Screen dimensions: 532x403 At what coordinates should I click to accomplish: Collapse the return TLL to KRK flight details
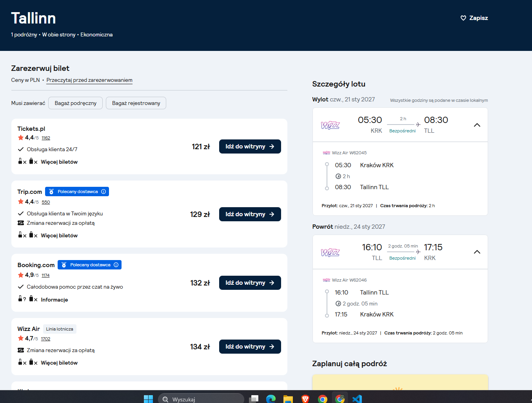point(477,252)
